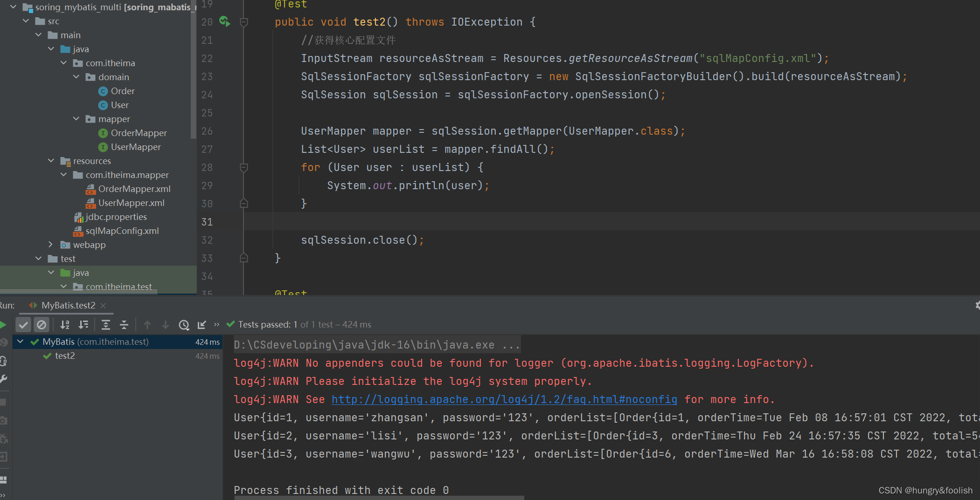Open the UserMapper interface
The height and width of the screenshot is (500, 980).
(x=136, y=147)
